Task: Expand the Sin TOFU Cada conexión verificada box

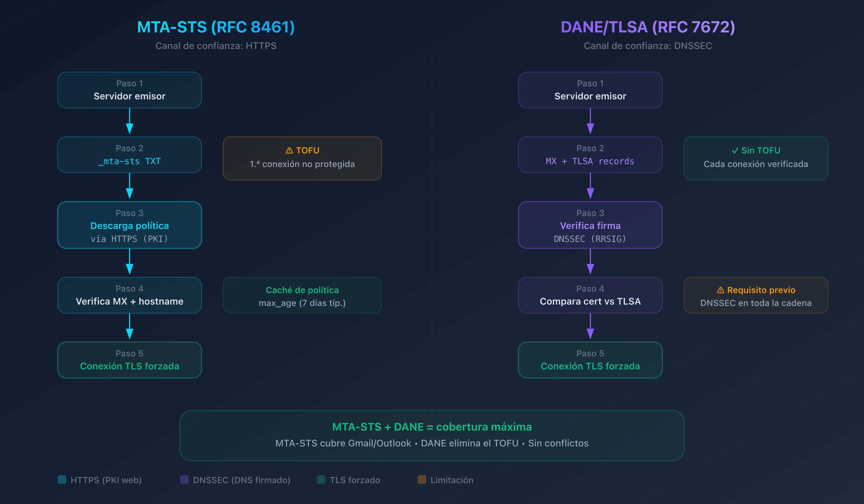Action: click(756, 158)
